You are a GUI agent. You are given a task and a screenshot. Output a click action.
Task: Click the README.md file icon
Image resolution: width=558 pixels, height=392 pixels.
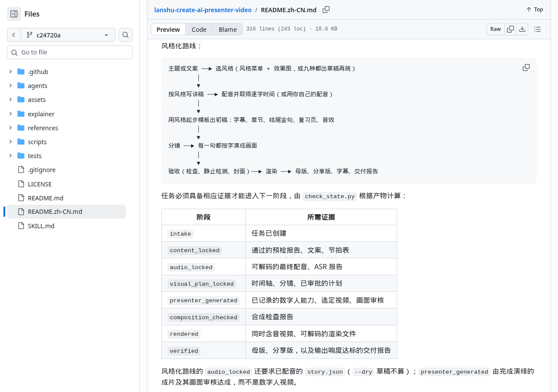[x=21, y=198]
